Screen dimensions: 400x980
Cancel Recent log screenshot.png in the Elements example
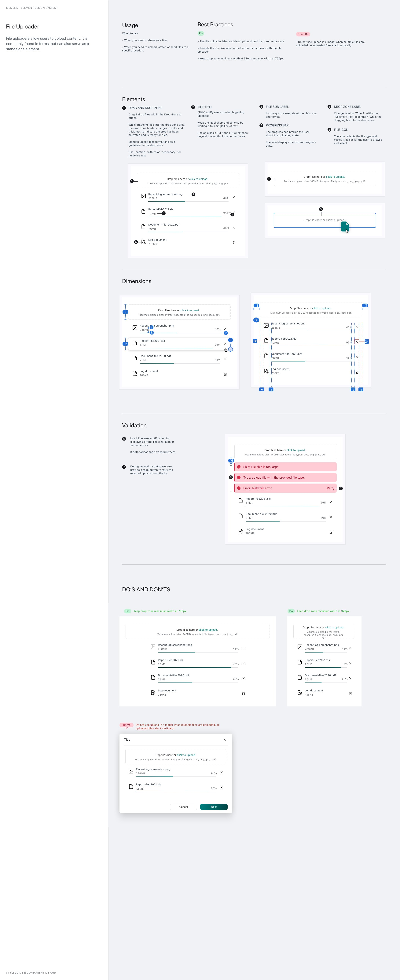point(233,197)
